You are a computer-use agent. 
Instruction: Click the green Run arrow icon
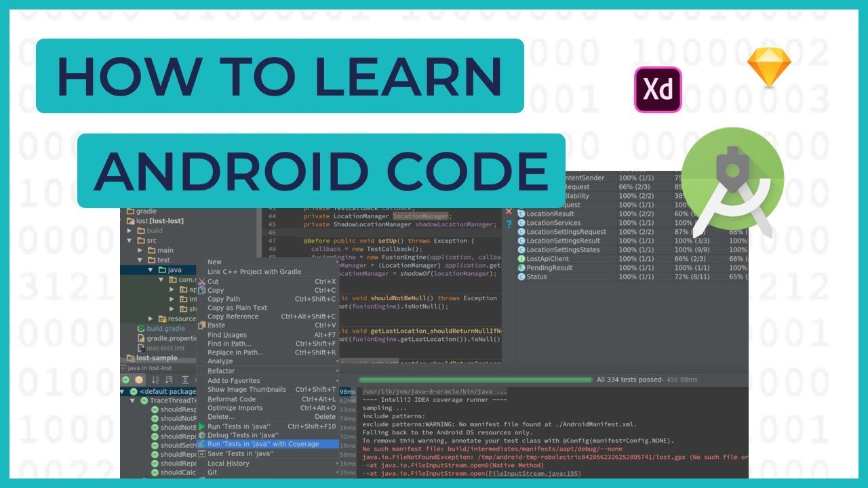(201, 426)
